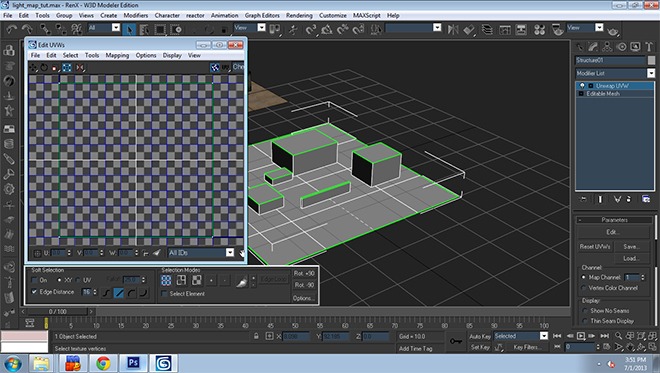Select Vertex sub-object selection mode
Image resolution: width=660 pixels, height=373 pixels.
(166, 280)
